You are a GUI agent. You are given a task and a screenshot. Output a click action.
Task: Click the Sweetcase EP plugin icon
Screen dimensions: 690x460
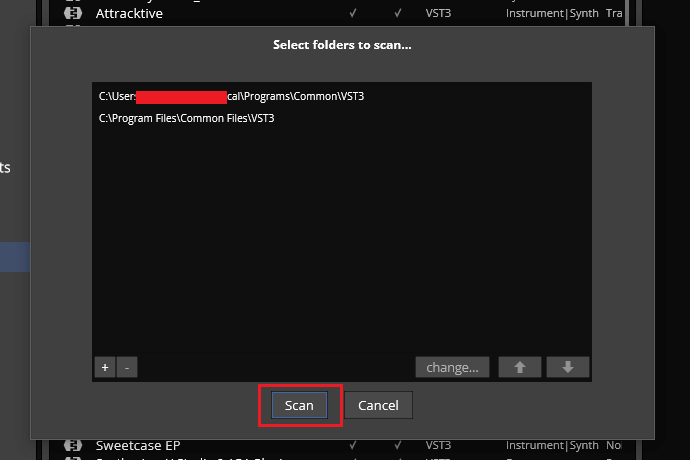[x=73, y=445]
